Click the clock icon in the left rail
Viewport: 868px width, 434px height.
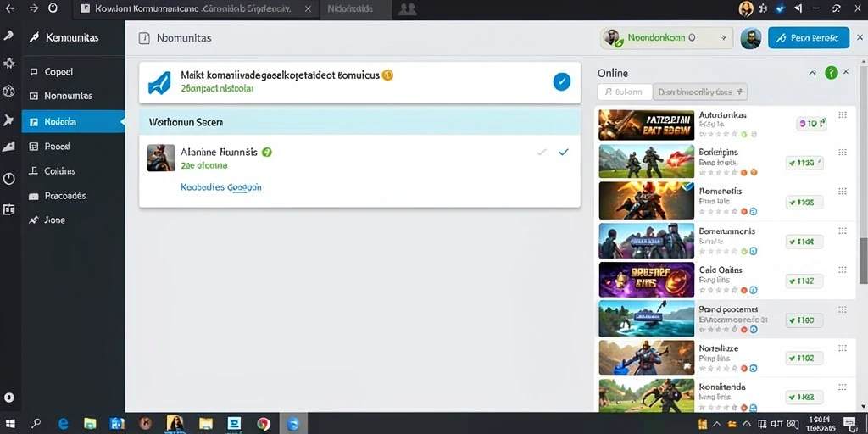click(x=8, y=178)
